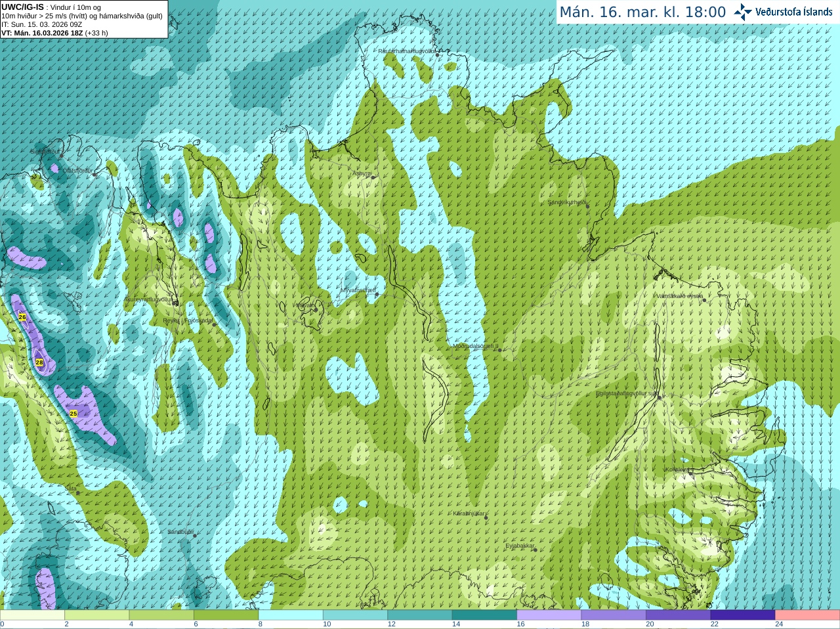Select the 10–12 m/s legend swatch

(x=355, y=615)
